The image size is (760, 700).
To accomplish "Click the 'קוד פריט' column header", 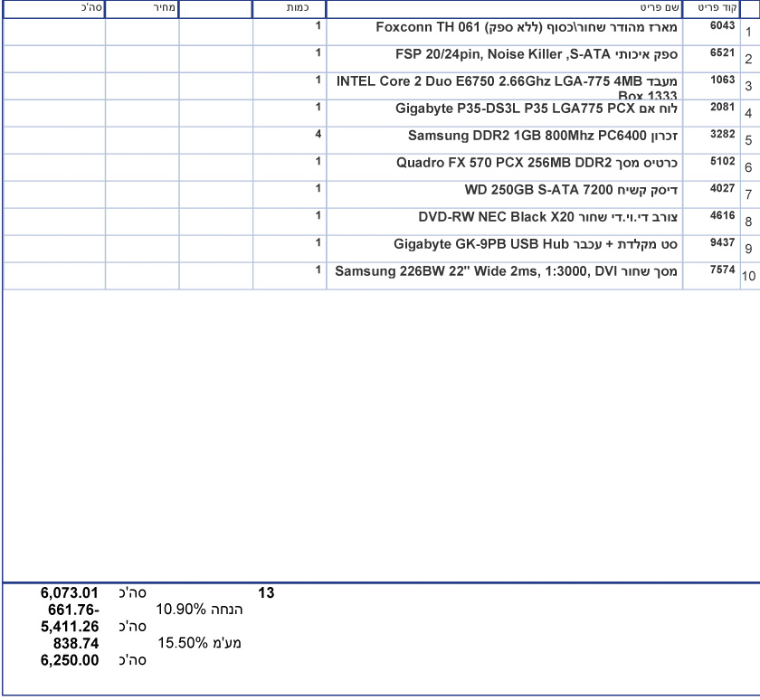I will 711,9.
